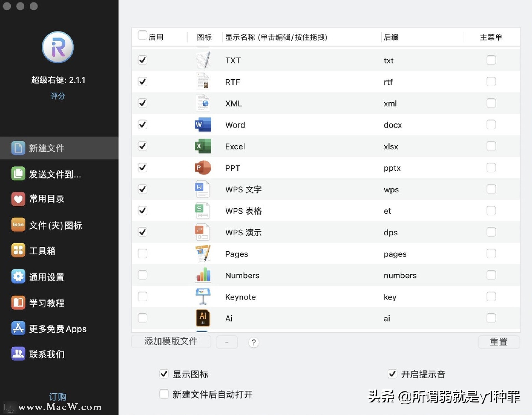The width and height of the screenshot is (532, 415).
Task: Click the Excel spreadsheet icon
Action: pos(203,146)
